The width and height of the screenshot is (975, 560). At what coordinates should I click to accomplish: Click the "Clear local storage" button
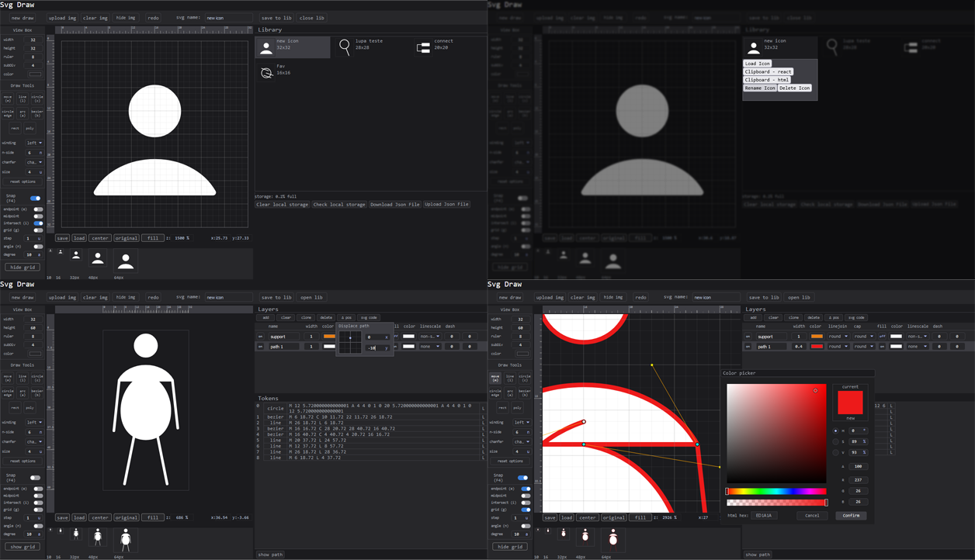click(x=283, y=204)
